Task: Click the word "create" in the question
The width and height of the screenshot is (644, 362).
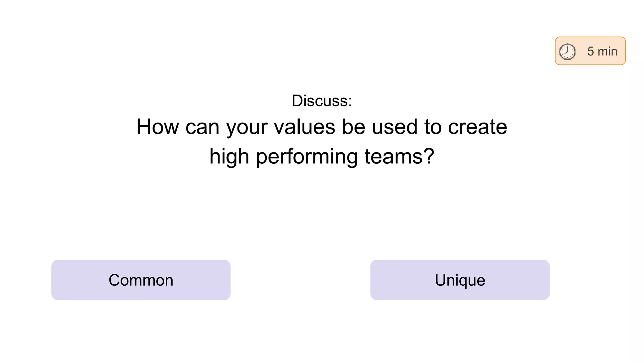Action: tap(477, 127)
